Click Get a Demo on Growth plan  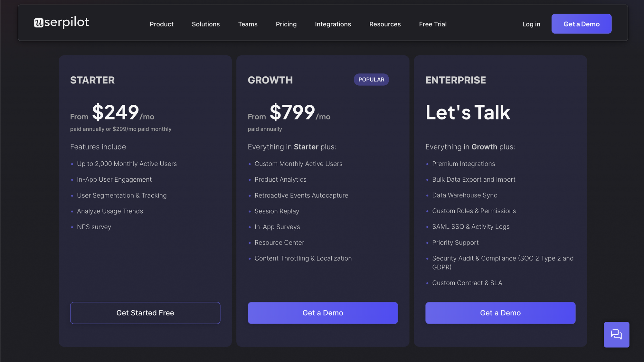[323, 313]
